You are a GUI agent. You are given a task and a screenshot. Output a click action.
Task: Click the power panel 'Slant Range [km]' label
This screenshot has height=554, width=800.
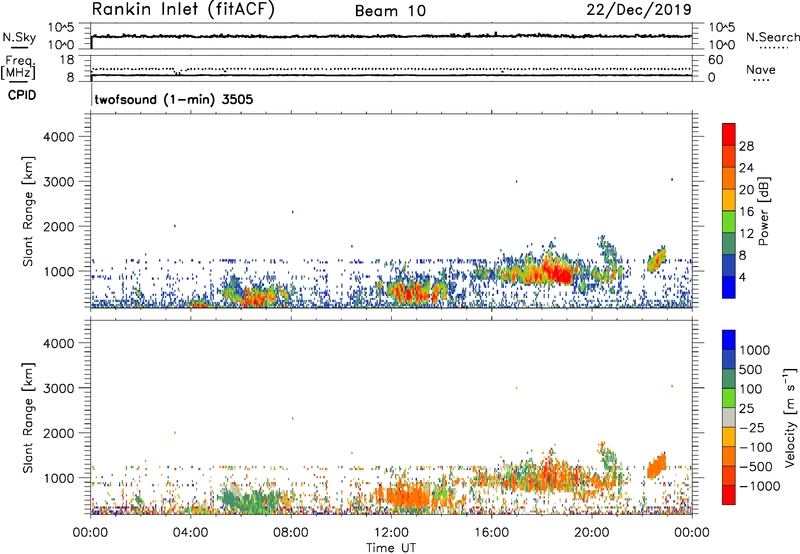28,211
